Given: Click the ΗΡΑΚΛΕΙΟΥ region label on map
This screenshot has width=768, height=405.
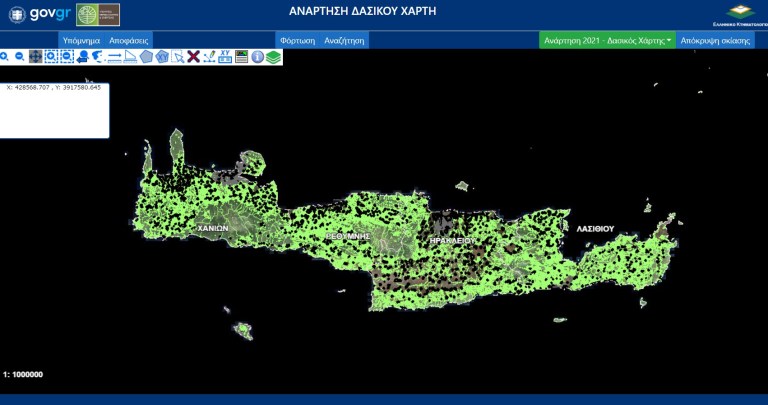Looking at the screenshot, I should [x=451, y=241].
